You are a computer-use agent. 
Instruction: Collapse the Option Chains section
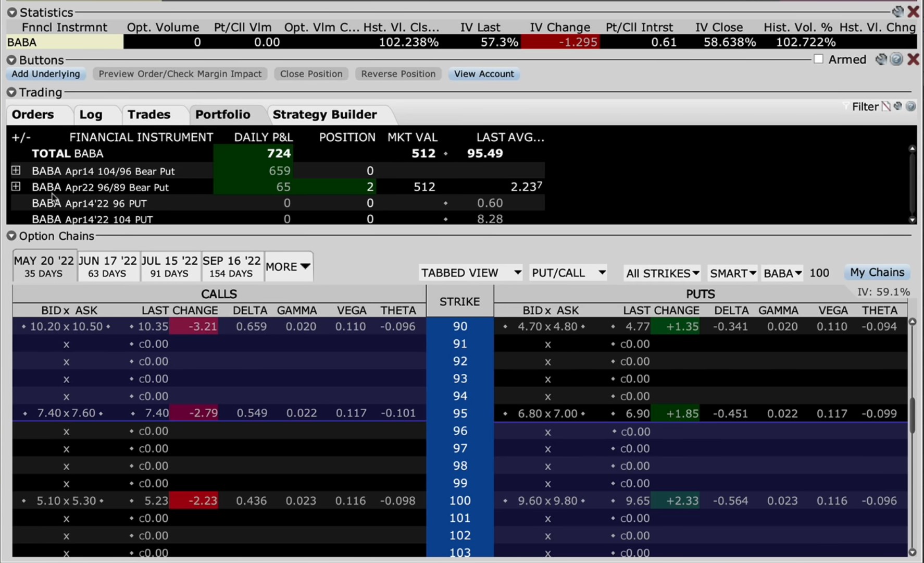pyautogui.click(x=12, y=236)
